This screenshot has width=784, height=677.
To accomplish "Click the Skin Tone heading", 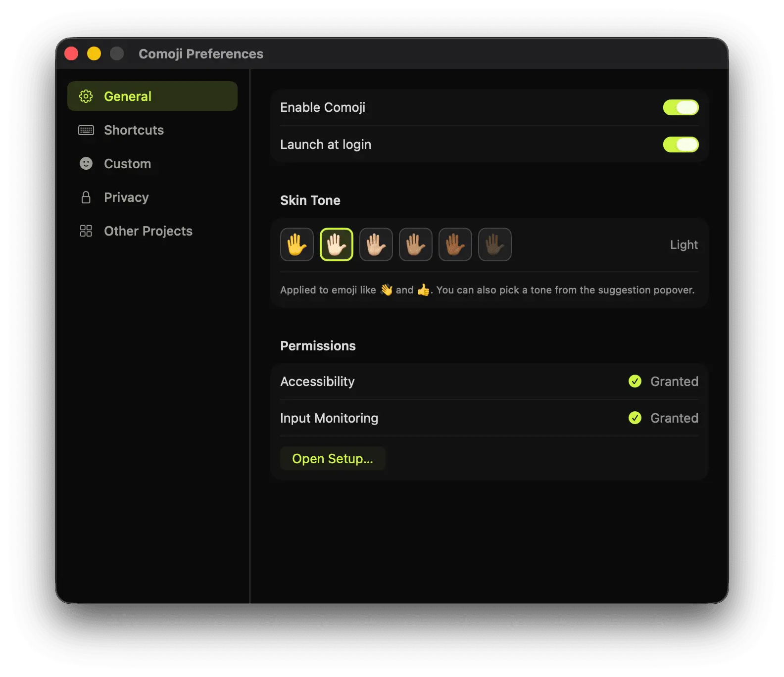I will pos(310,200).
